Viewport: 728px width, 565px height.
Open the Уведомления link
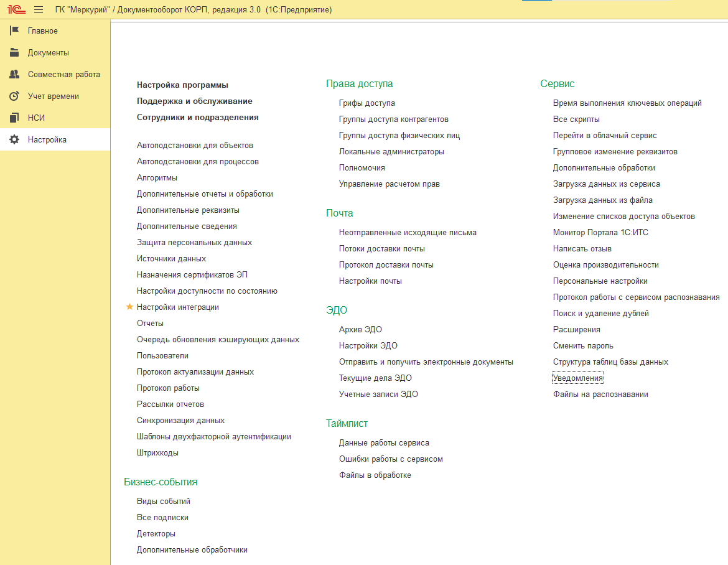[578, 378]
